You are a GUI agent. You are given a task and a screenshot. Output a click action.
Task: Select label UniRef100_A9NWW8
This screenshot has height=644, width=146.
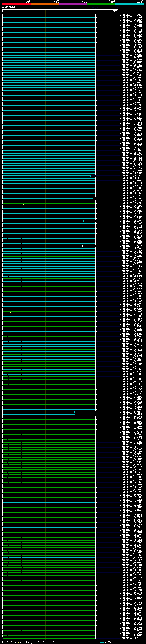click(131, 45)
